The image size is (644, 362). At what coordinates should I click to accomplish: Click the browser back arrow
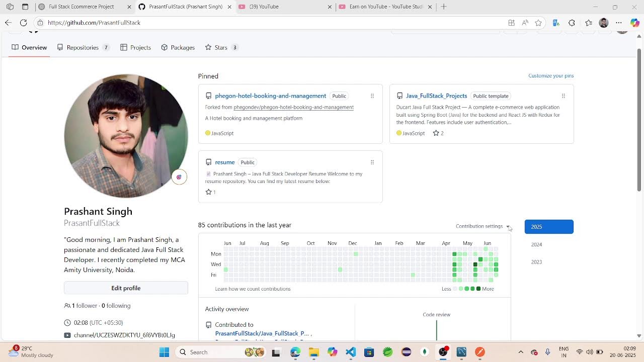click(8, 23)
